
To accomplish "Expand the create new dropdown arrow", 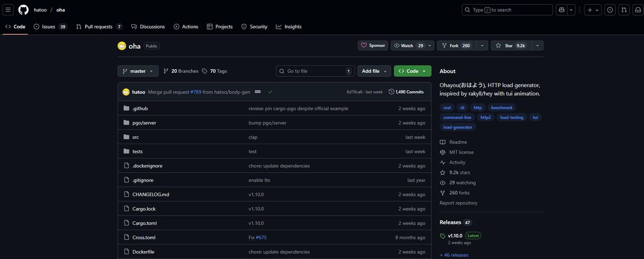I will (597, 10).
